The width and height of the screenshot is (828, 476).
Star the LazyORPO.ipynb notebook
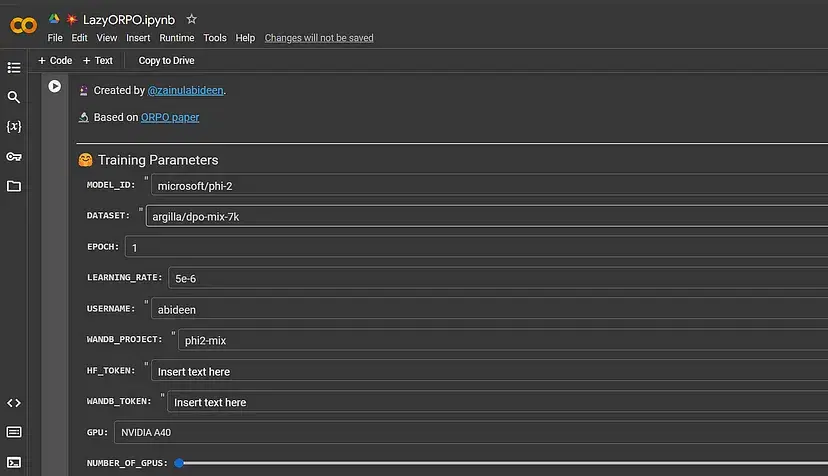pos(192,19)
